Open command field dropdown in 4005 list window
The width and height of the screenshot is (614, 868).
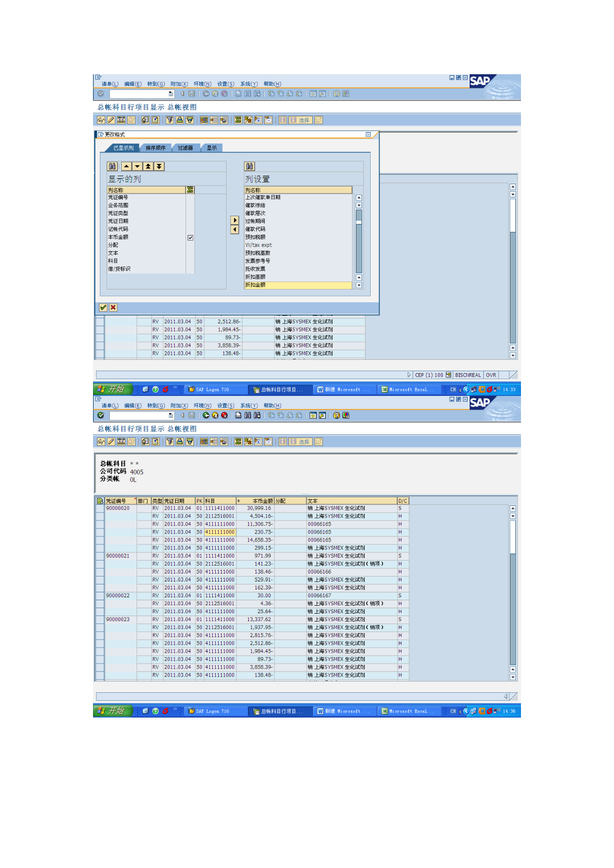click(x=171, y=415)
